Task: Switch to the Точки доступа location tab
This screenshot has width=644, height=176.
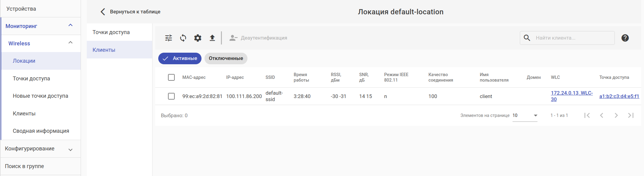Action: [119, 32]
